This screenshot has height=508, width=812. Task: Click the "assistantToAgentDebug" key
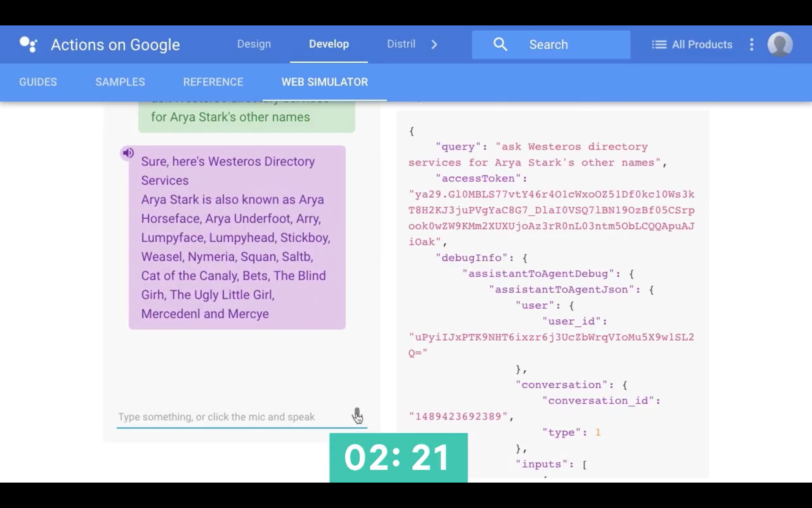tap(538, 273)
